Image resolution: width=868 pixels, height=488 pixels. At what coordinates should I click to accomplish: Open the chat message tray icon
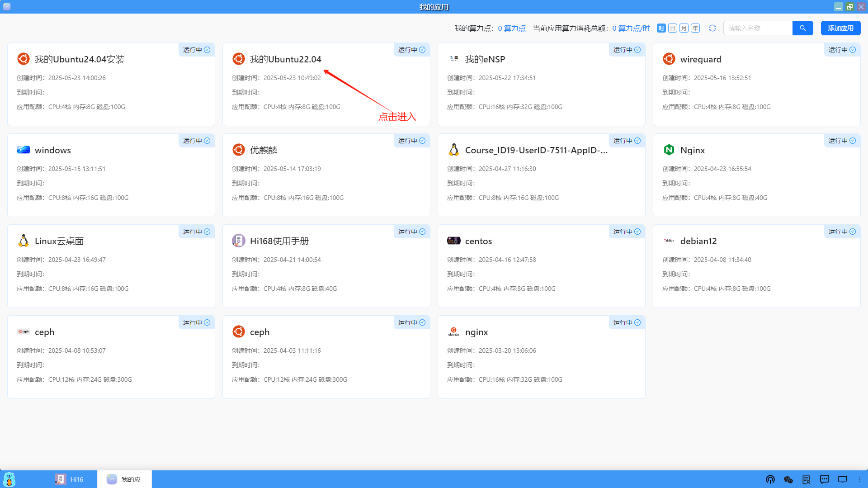tap(825, 479)
